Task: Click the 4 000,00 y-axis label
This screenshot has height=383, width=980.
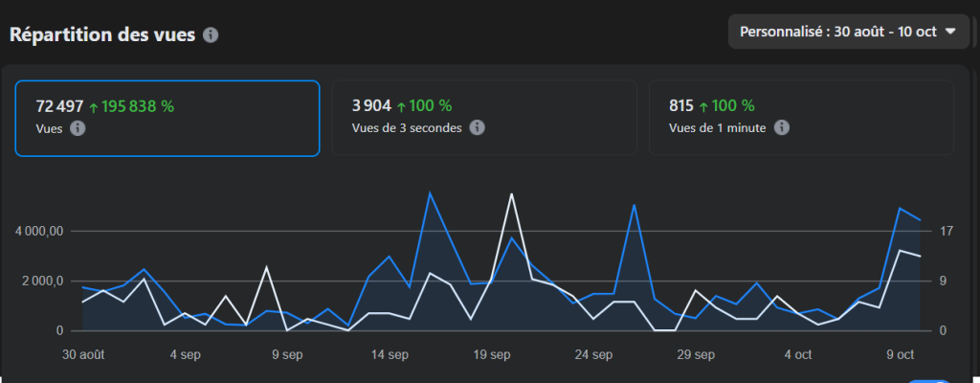Action: coord(40,231)
